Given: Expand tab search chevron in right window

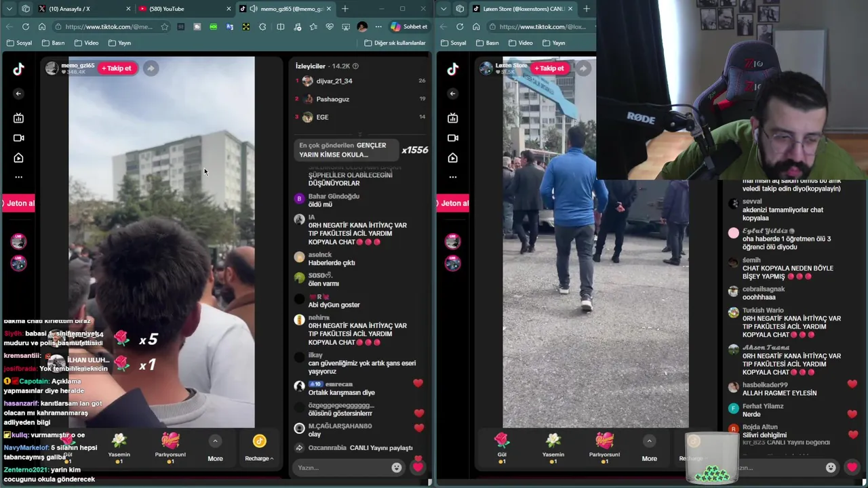Looking at the screenshot, I should coord(443,9).
